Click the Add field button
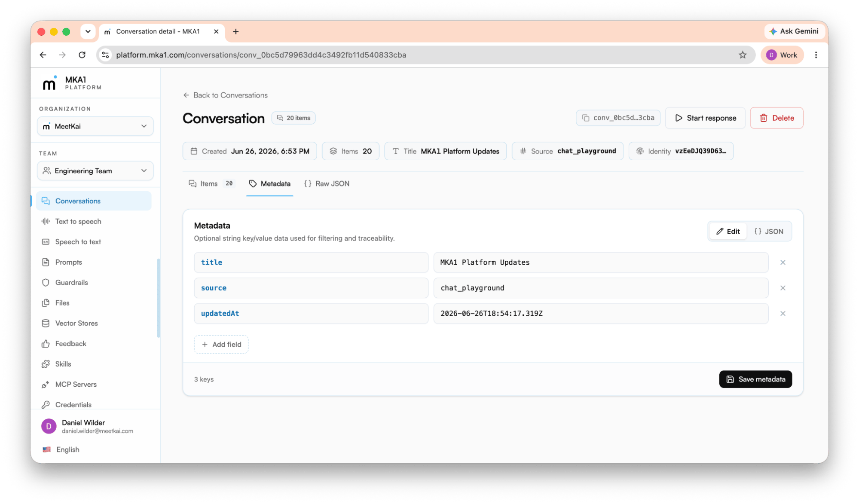 pyautogui.click(x=221, y=344)
